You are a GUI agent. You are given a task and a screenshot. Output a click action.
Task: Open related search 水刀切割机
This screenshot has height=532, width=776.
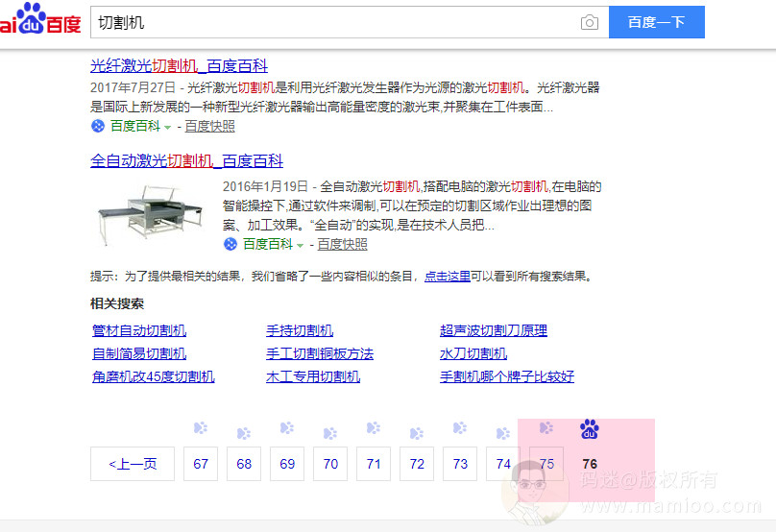(473, 353)
